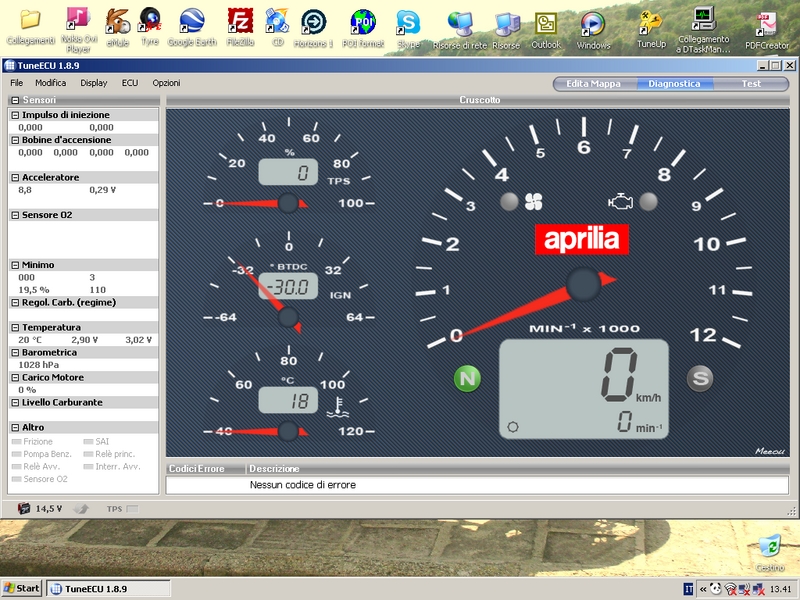
Task: Click the tachometer red needle
Action: (x=536, y=307)
